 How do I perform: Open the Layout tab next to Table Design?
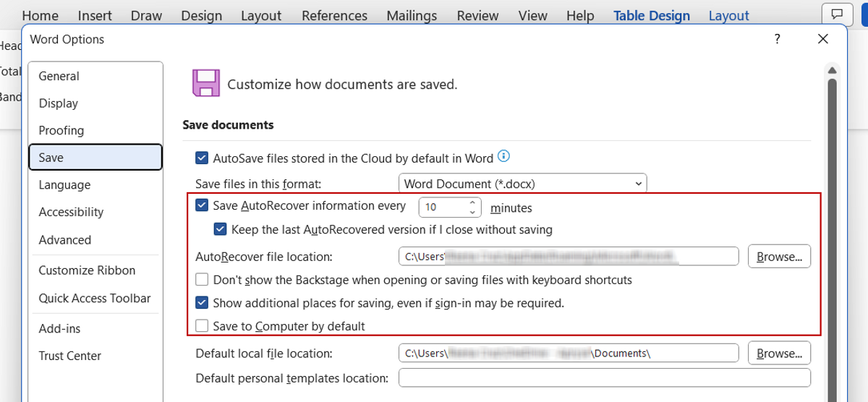(x=729, y=15)
